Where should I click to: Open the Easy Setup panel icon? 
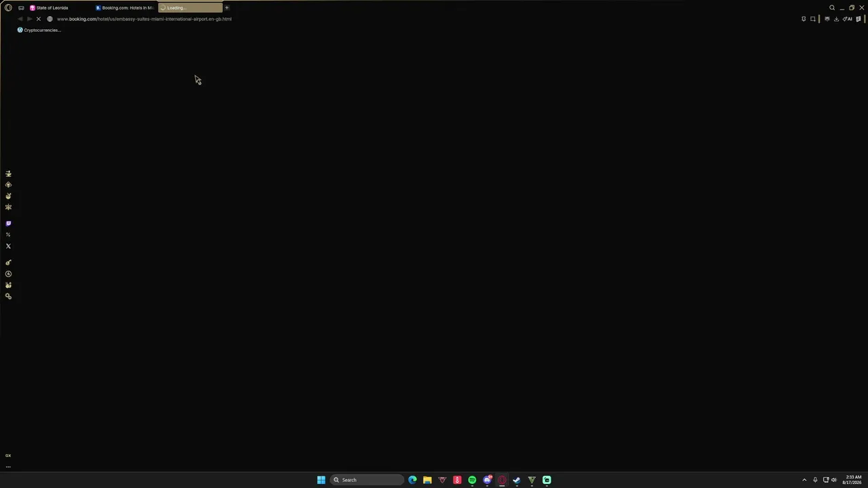[x=859, y=19]
